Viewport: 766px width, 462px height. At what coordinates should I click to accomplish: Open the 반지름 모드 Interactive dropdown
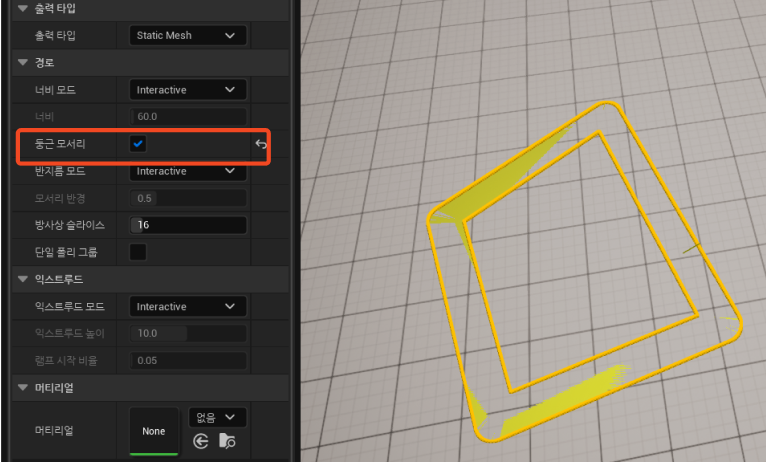(188, 171)
